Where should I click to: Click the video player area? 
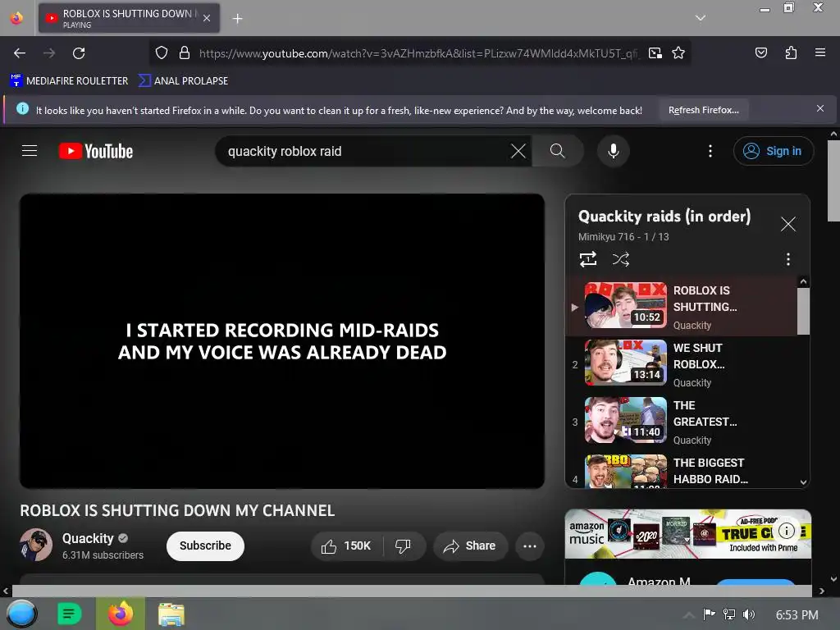click(282, 340)
